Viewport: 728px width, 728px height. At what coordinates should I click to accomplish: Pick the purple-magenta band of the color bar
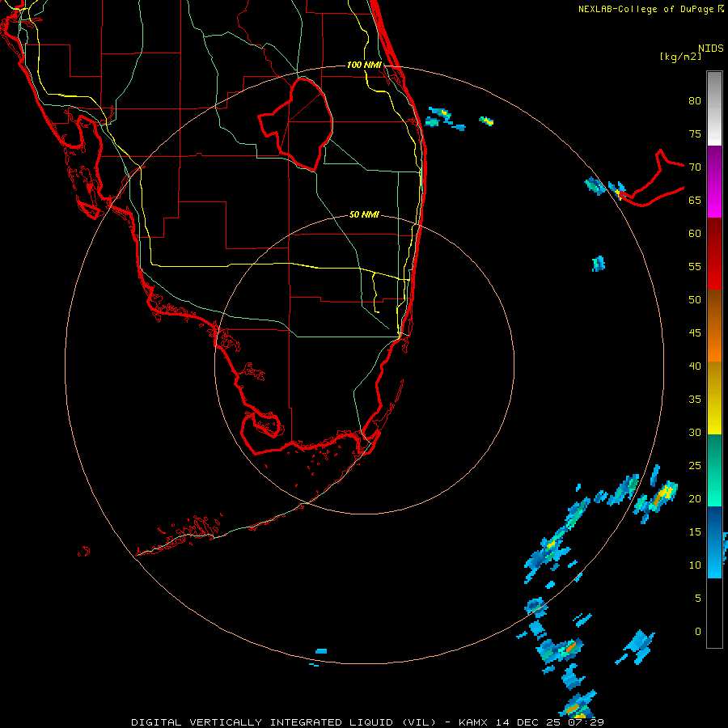[714, 181]
